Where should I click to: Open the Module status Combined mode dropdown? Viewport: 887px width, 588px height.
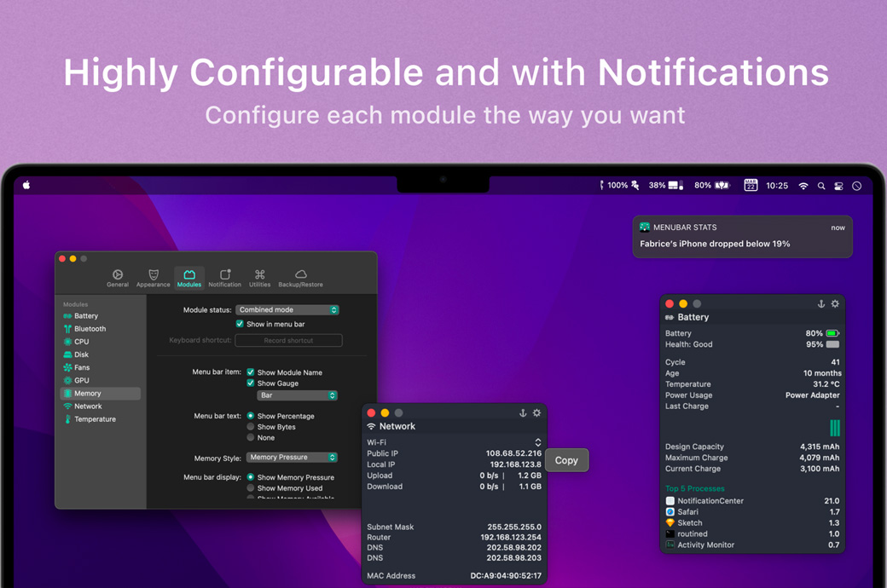click(x=287, y=310)
